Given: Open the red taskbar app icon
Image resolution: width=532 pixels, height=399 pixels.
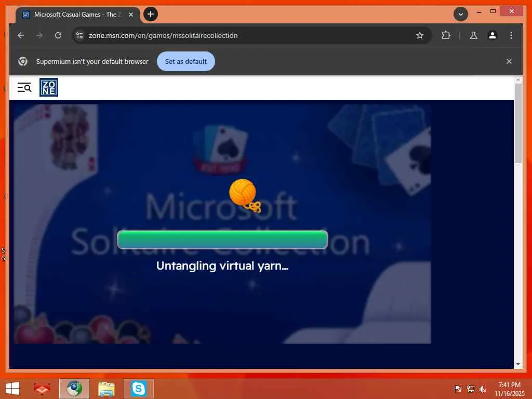Looking at the screenshot, I should click(42, 389).
